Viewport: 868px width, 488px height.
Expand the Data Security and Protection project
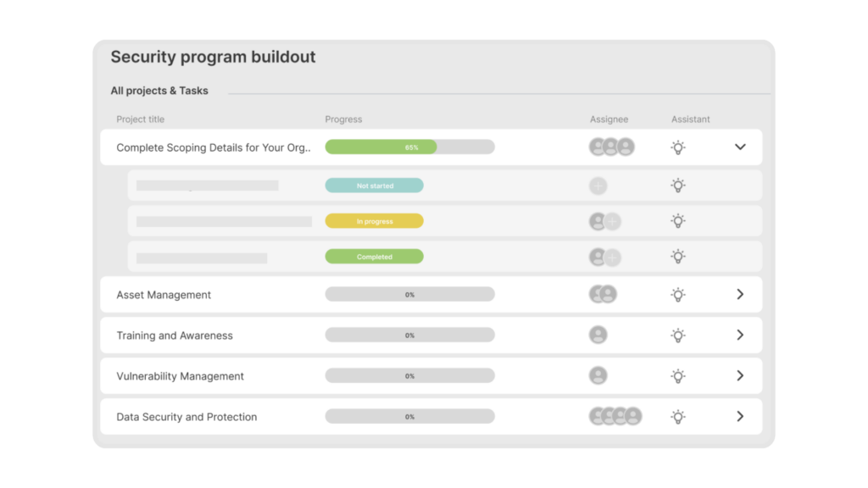click(740, 417)
